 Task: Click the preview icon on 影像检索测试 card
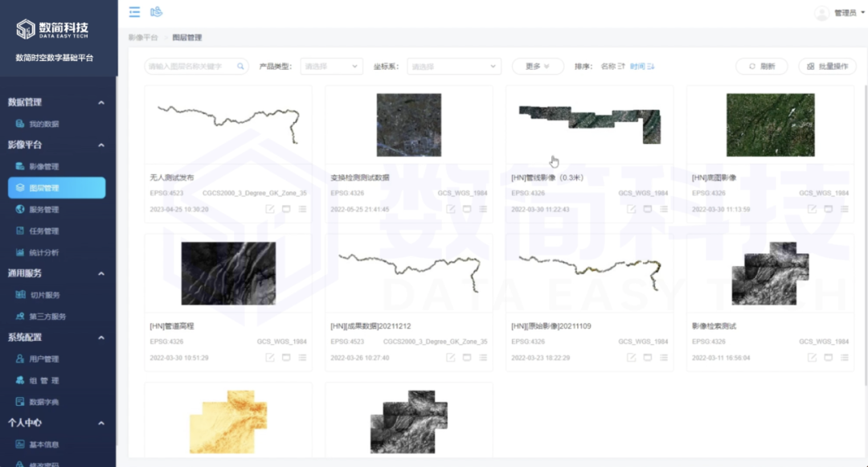[x=828, y=358]
